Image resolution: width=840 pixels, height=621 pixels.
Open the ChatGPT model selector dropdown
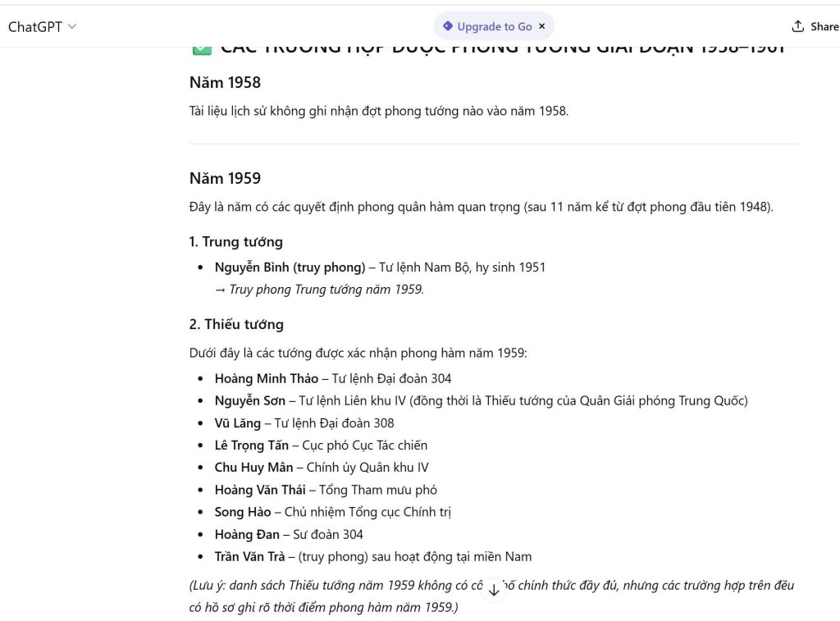[42, 26]
